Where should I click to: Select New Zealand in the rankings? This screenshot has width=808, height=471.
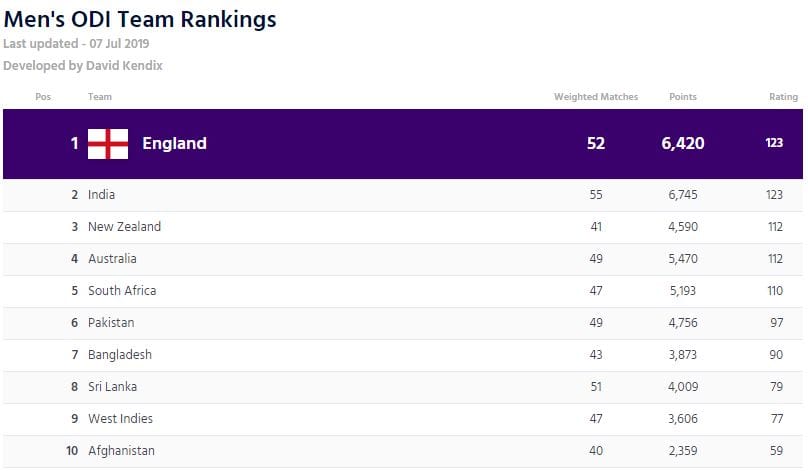(x=124, y=227)
